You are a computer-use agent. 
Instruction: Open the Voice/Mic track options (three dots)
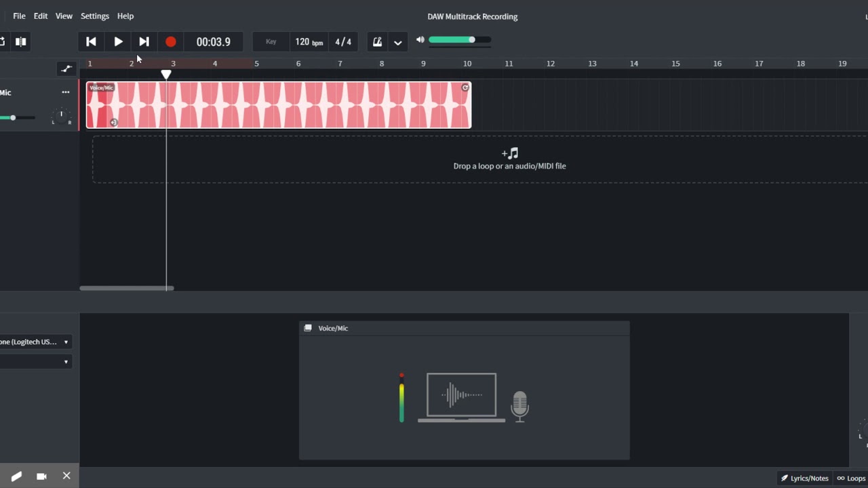(66, 92)
